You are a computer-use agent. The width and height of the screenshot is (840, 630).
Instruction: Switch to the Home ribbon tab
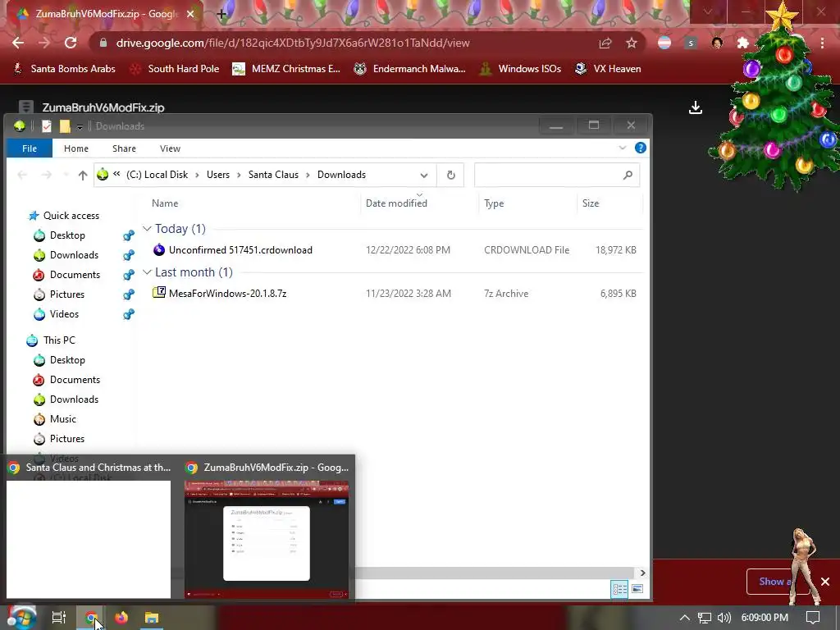click(76, 148)
